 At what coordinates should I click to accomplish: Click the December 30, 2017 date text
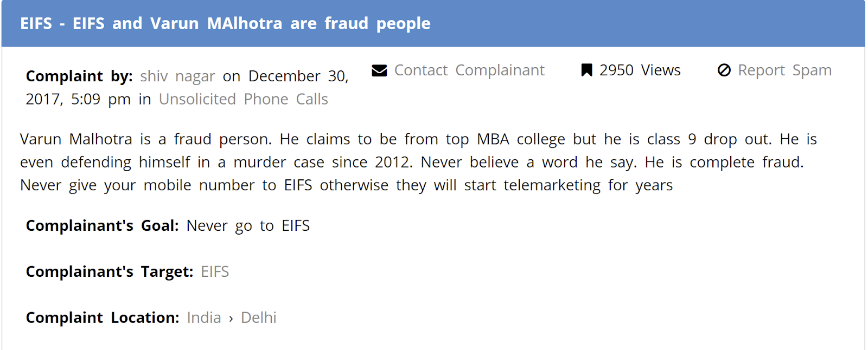point(298,76)
